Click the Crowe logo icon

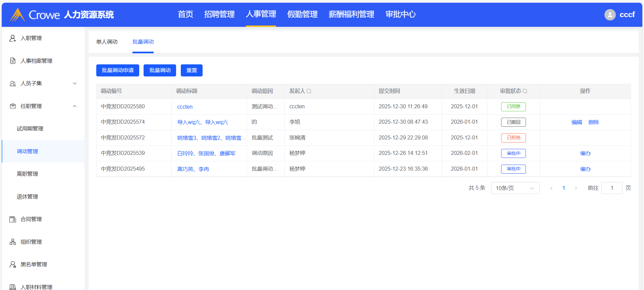click(x=17, y=15)
